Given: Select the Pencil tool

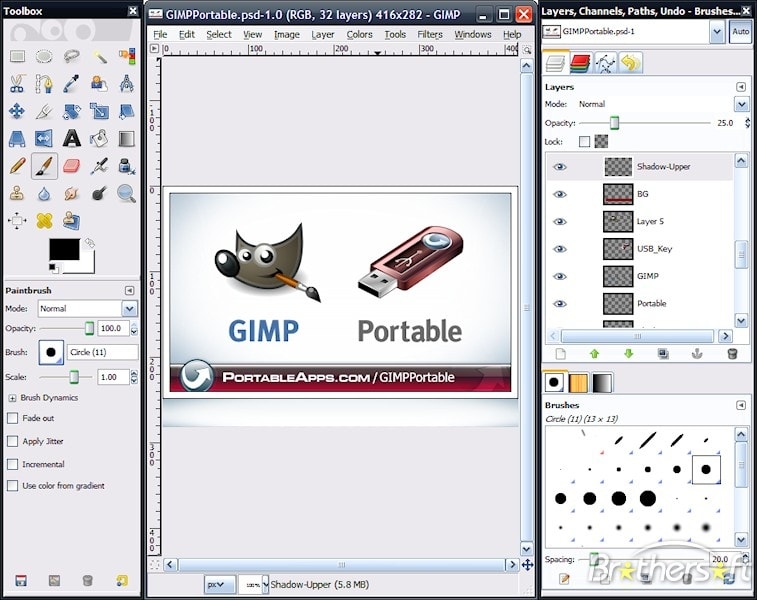Looking at the screenshot, I should (x=17, y=167).
